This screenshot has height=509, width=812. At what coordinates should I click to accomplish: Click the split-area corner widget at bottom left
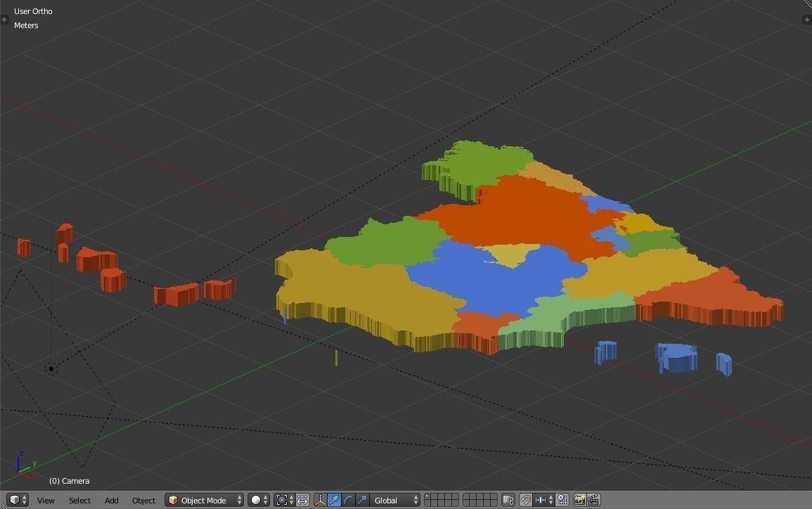pos(3,505)
